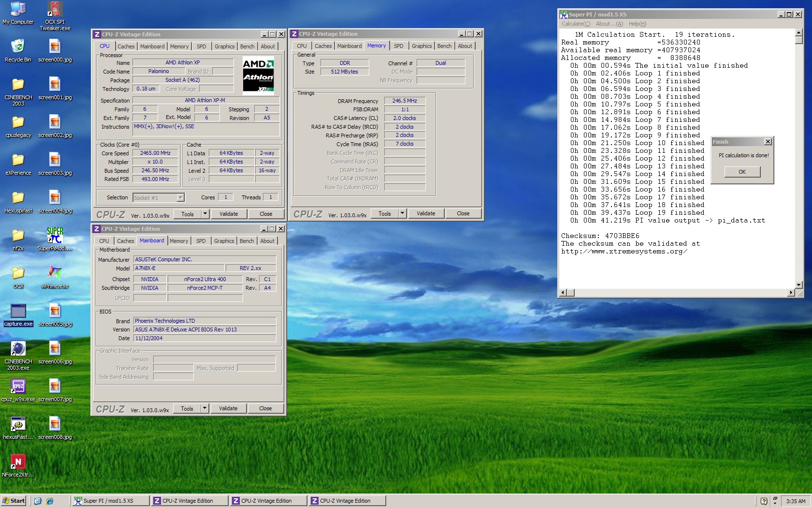The width and height of the screenshot is (812, 508).
Task: Open About tab in CPU window
Action: click(268, 46)
